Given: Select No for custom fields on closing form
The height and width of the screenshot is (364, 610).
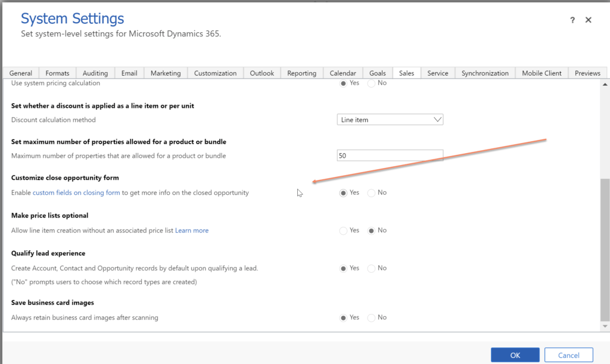Looking at the screenshot, I should point(372,193).
